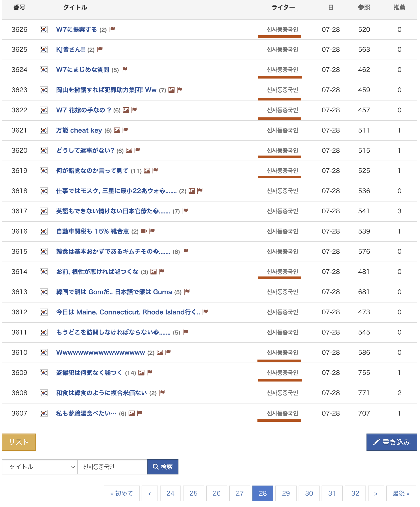Click the writer name on post 3613
The image size is (420, 507).
click(282, 292)
